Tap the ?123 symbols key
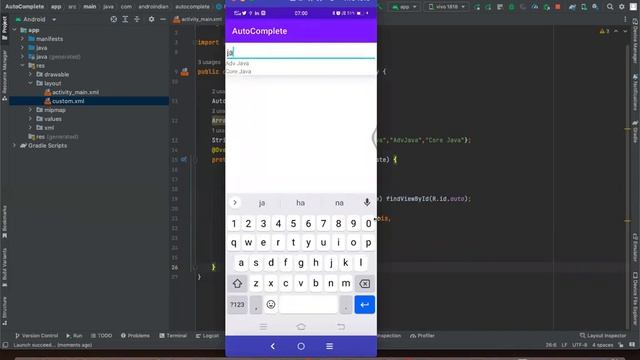 [237, 304]
